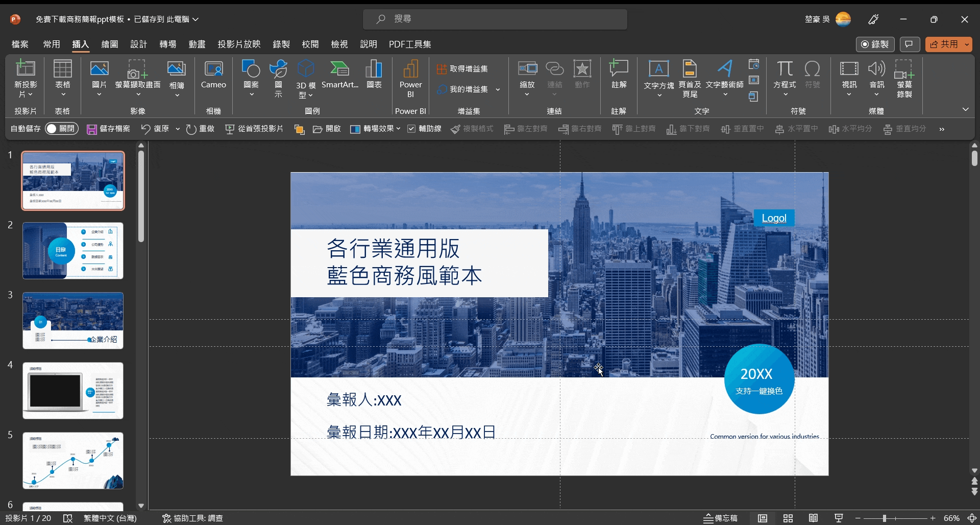Open the 文字藝術師 WordArt gallery
The height and width of the screenshot is (525, 980).
725,78
